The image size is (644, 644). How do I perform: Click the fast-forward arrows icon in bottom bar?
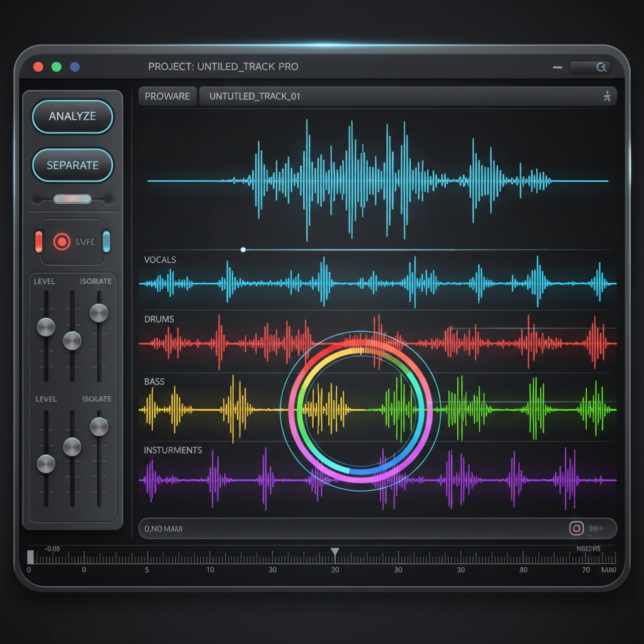coord(596,528)
